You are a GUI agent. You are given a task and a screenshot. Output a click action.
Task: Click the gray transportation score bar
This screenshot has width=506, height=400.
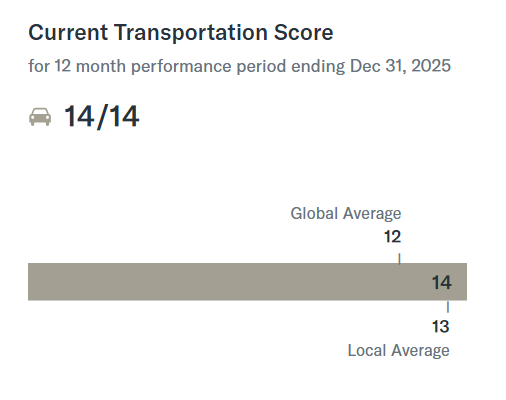point(247,282)
